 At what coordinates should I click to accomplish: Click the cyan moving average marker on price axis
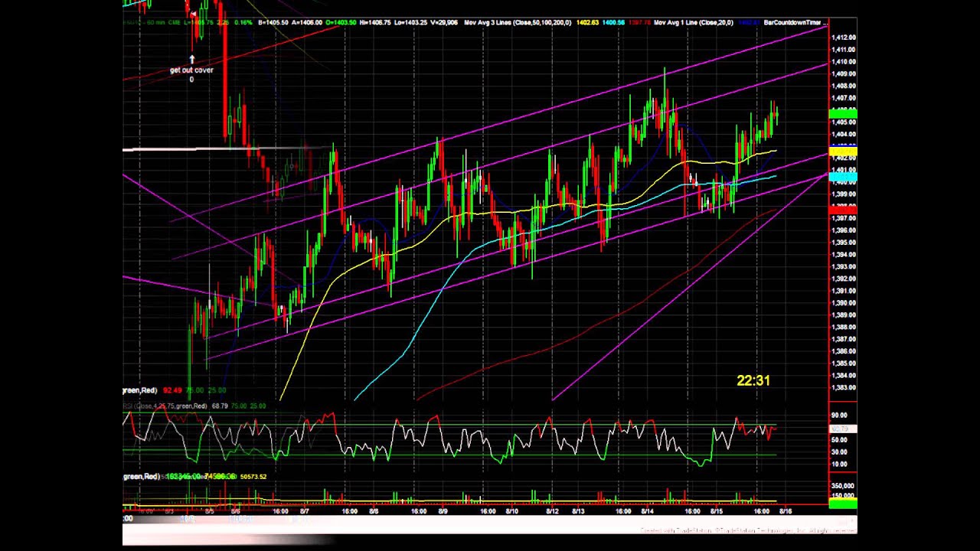843,178
